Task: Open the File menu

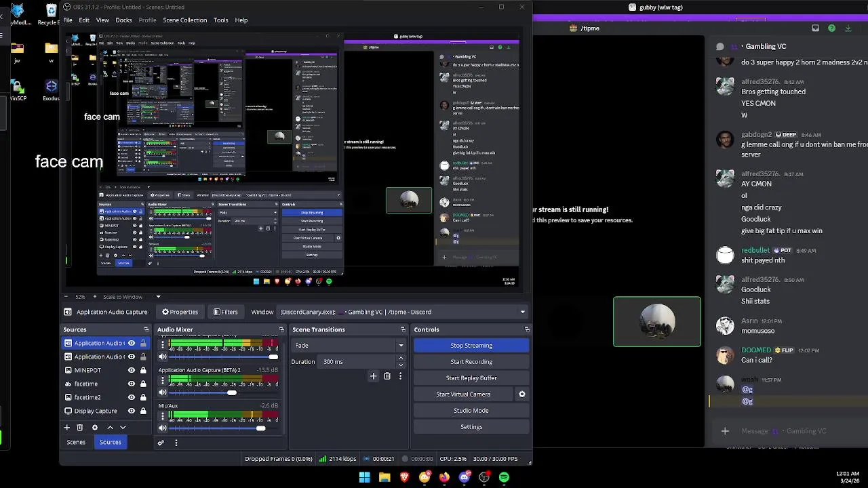Action: click(68, 20)
